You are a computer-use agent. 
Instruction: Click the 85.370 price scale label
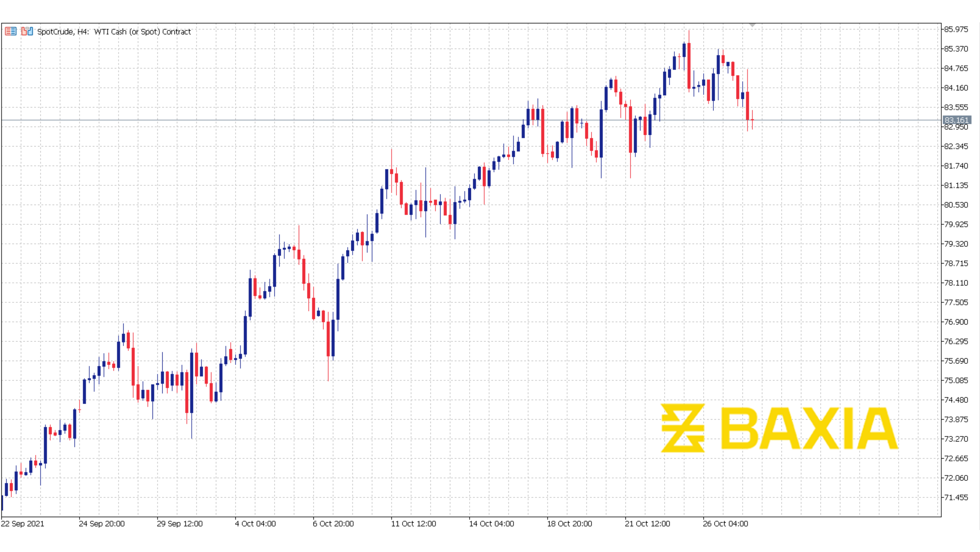[956, 49]
